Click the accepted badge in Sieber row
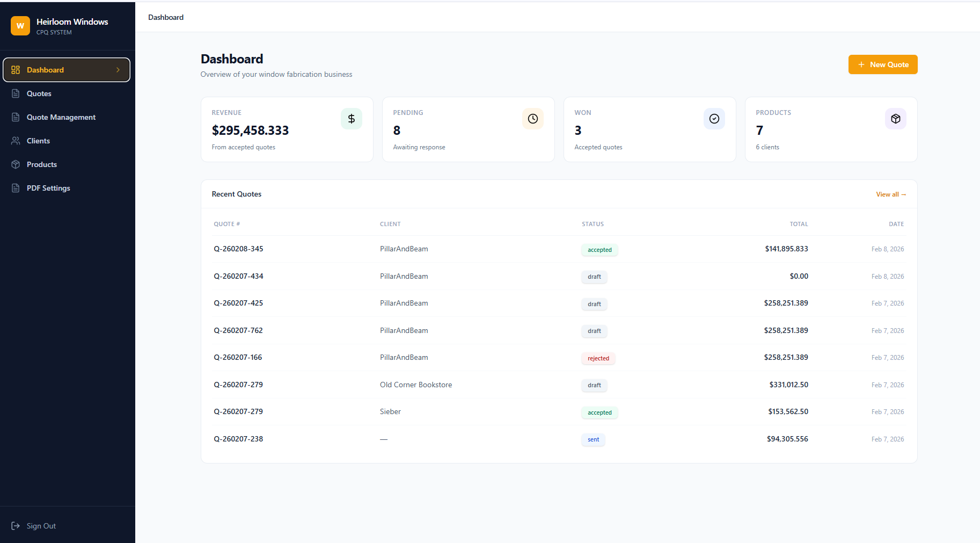The height and width of the screenshot is (543, 980). pyautogui.click(x=599, y=412)
